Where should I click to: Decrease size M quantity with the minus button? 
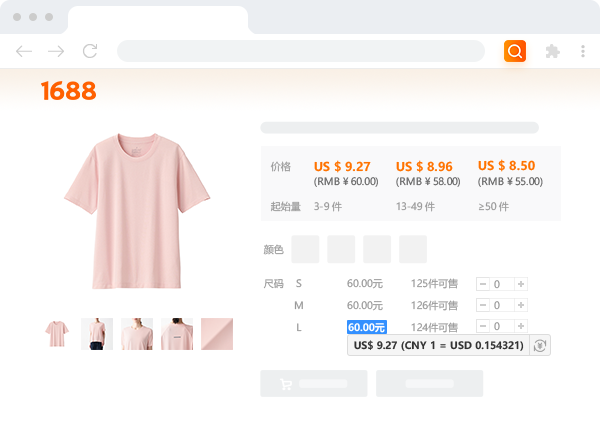click(x=483, y=305)
